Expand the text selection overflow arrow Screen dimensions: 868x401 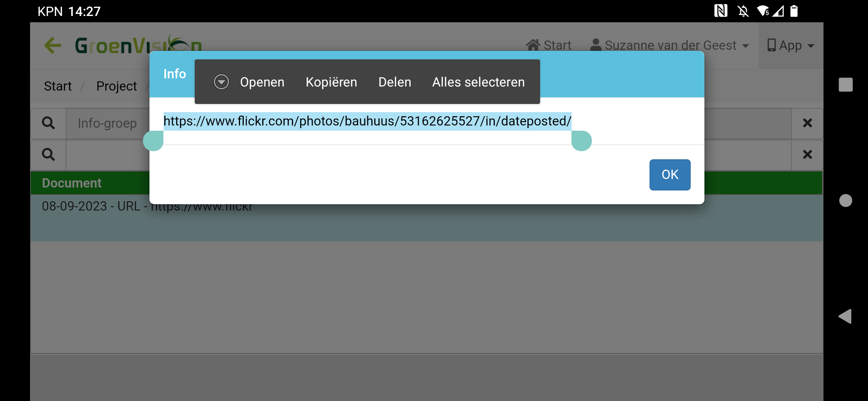point(221,82)
